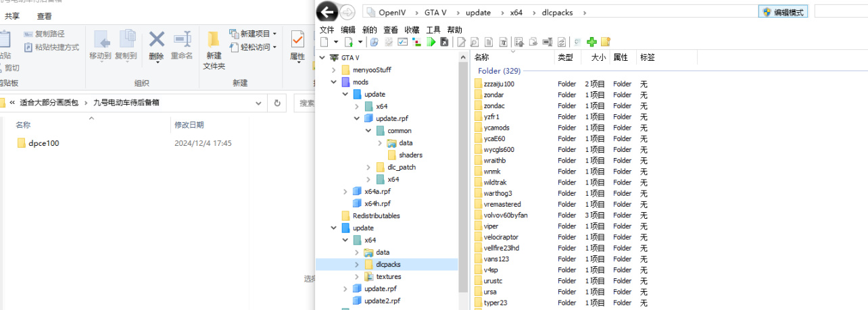The height and width of the screenshot is (310, 868).
Task: Click the GTA V game icon in tree
Action: point(334,57)
